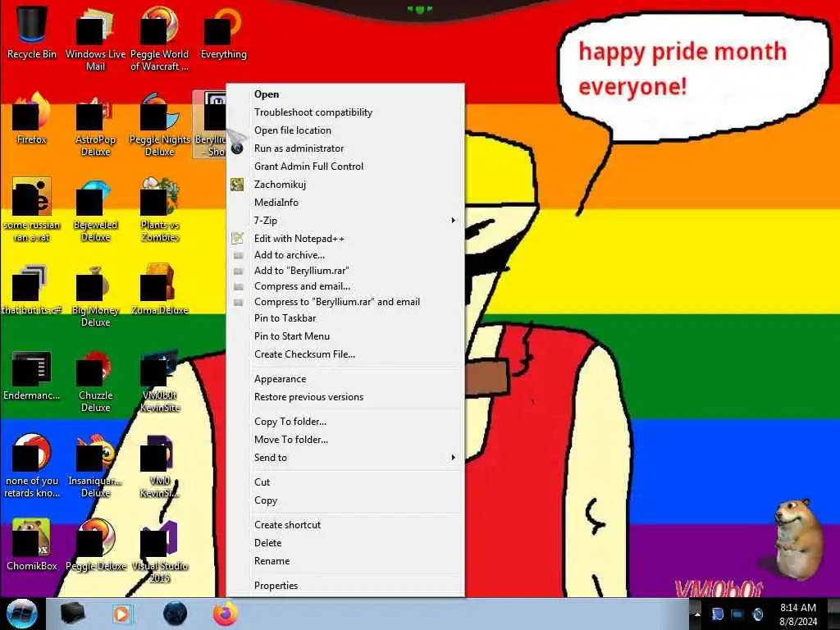Choose Rename from the context menu
Image resolution: width=840 pixels, height=630 pixels.
(x=345, y=561)
